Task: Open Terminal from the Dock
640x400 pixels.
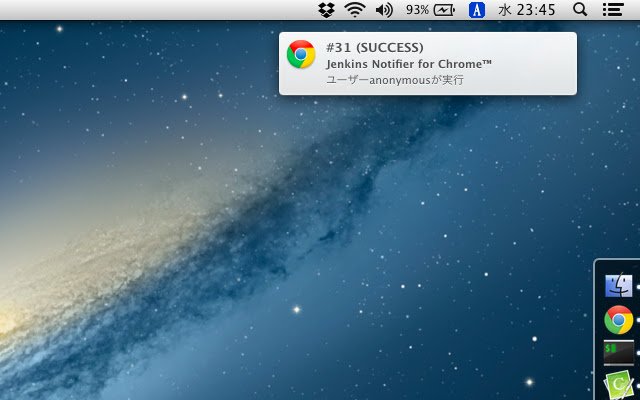Action: pyautogui.click(x=619, y=352)
